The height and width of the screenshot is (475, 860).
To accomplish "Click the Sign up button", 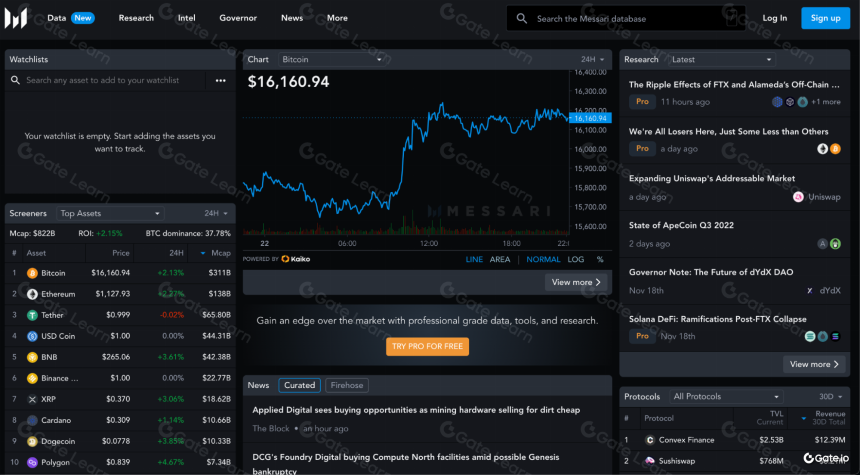I will 825,18.
